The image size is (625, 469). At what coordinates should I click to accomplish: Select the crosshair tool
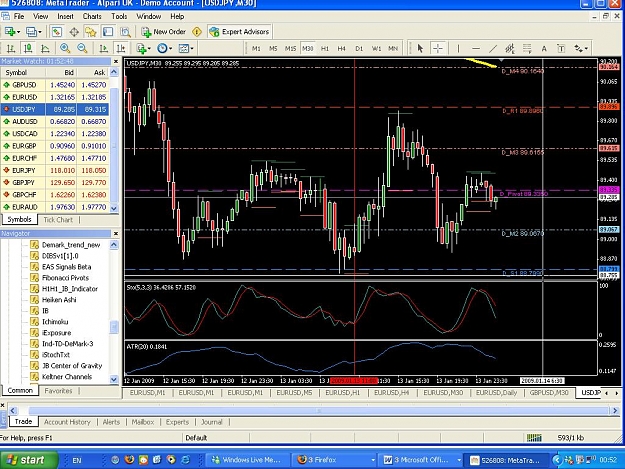(x=438, y=49)
